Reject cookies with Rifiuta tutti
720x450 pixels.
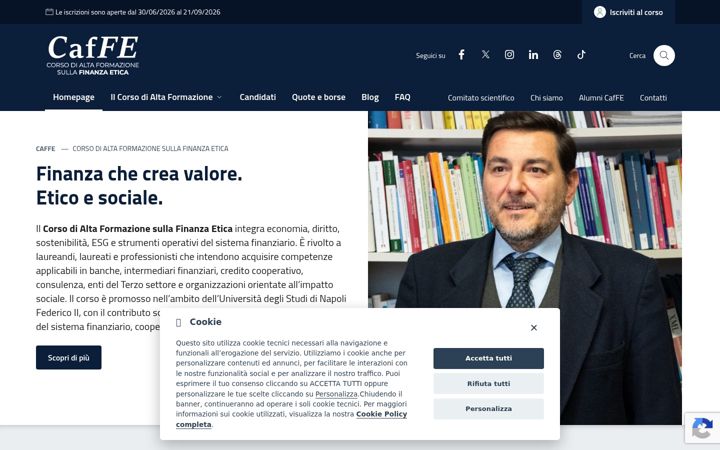pos(489,383)
